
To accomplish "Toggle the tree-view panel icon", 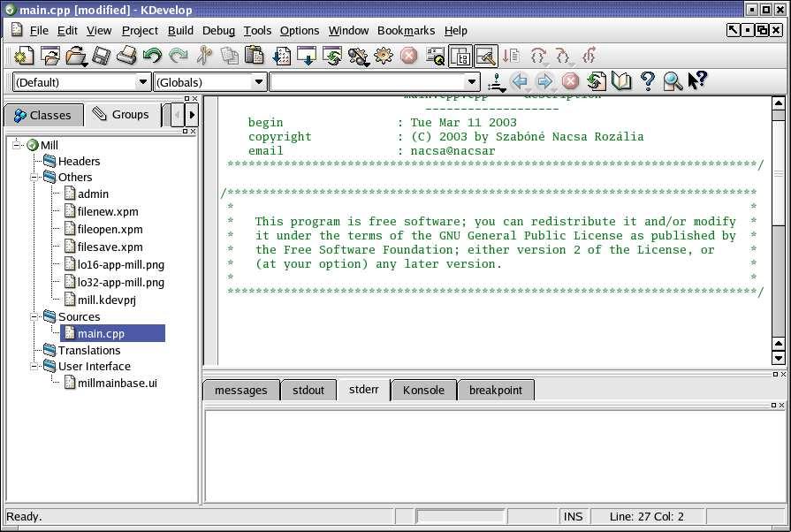I will point(460,56).
